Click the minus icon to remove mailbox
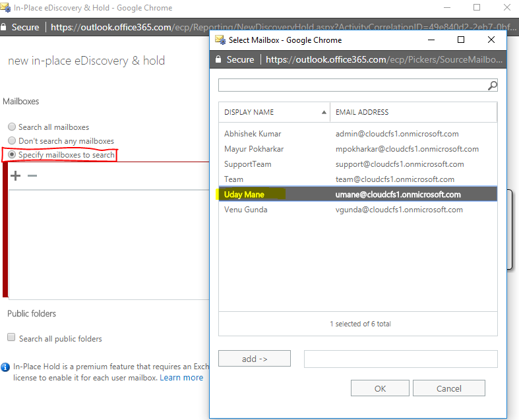This screenshot has width=519, height=420. [32, 175]
